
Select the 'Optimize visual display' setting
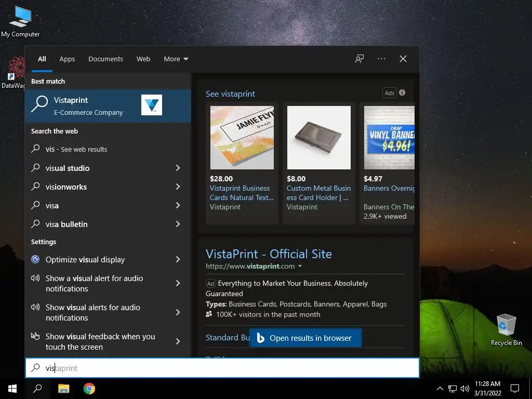(x=108, y=260)
